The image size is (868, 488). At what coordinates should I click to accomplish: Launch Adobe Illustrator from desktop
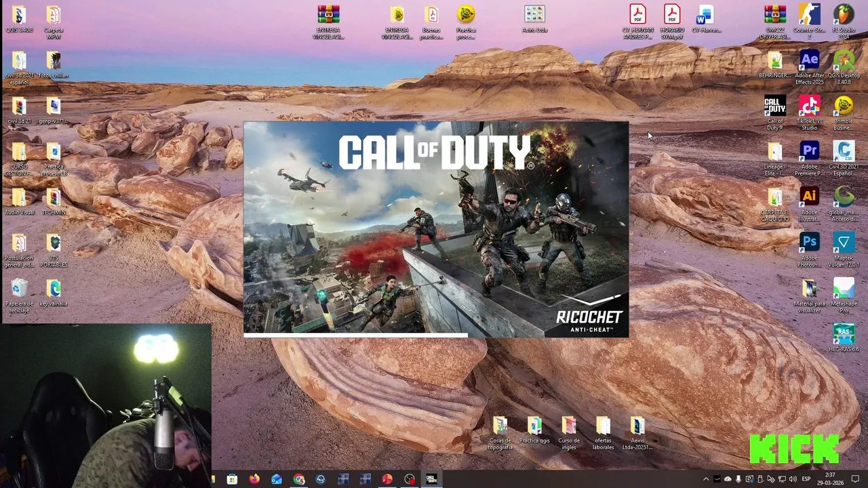pos(810,205)
